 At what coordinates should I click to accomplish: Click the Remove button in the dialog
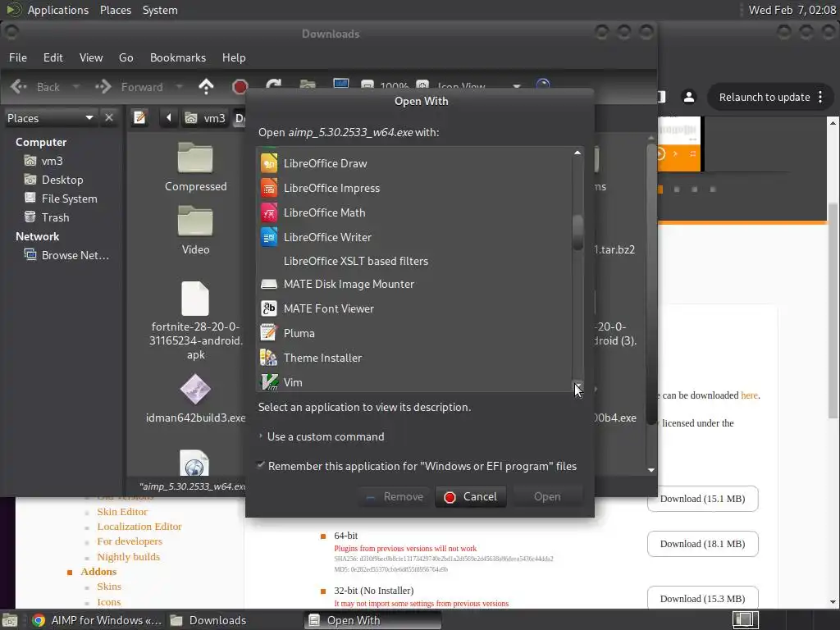pyautogui.click(x=395, y=496)
